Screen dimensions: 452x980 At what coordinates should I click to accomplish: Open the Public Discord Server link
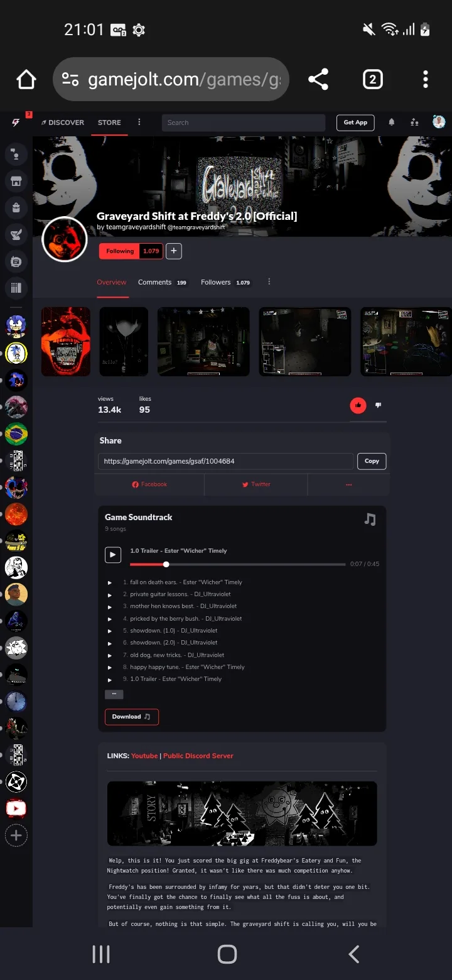tap(198, 756)
